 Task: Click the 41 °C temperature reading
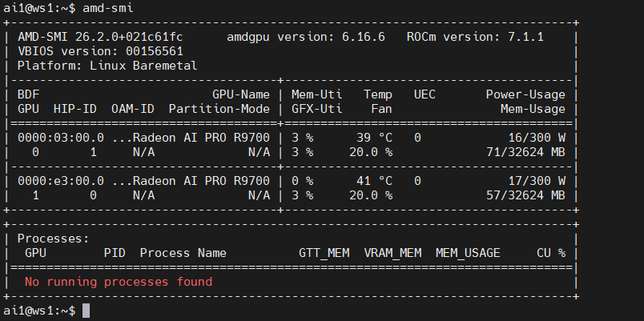(374, 181)
